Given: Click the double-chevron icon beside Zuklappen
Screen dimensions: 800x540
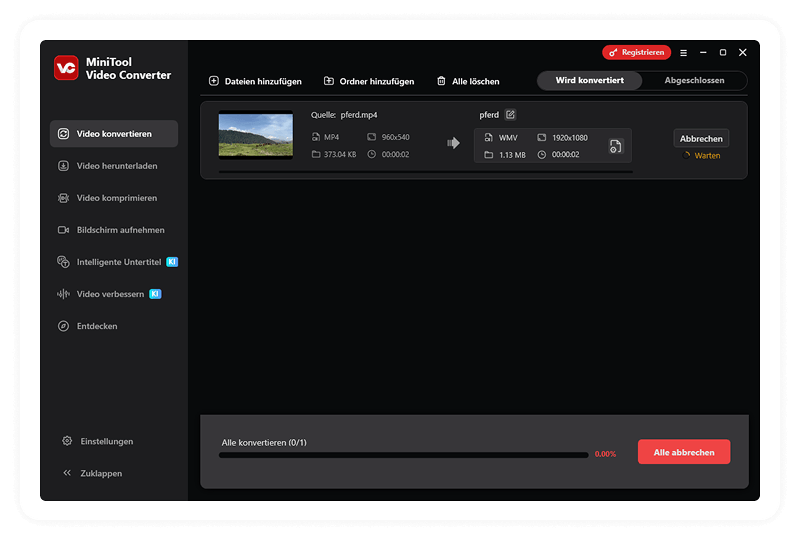Looking at the screenshot, I should 67,473.
